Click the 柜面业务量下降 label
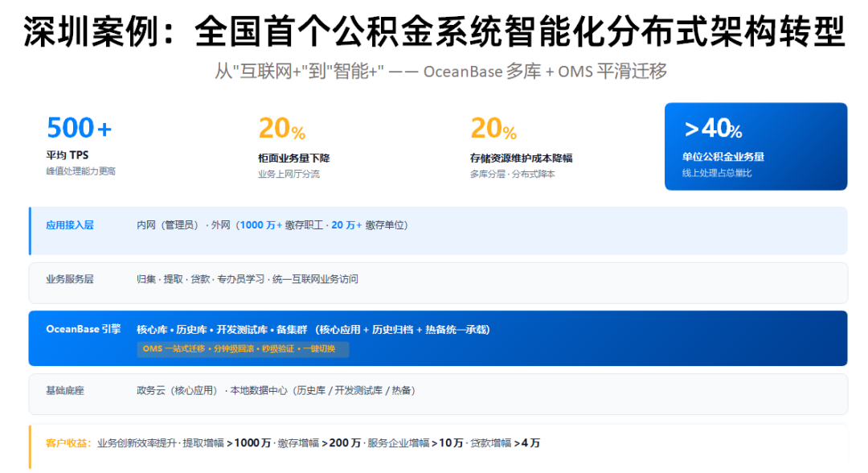The width and height of the screenshot is (868, 473). [293, 158]
